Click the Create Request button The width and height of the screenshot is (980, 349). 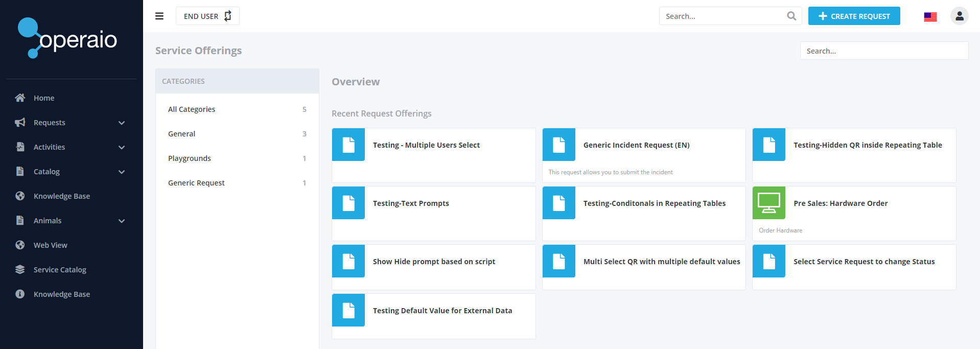pyautogui.click(x=854, y=16)
